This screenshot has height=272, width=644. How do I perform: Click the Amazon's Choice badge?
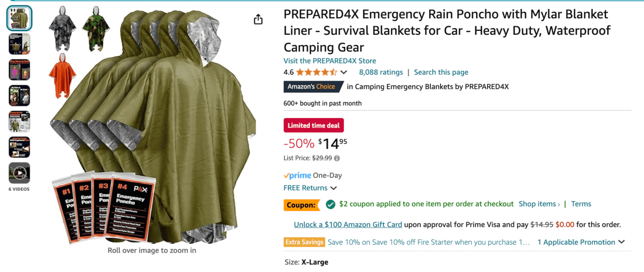[313, 87]
